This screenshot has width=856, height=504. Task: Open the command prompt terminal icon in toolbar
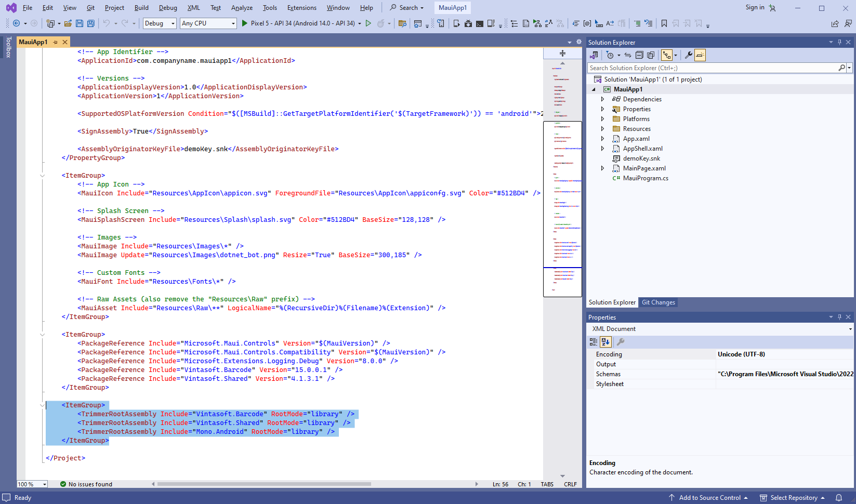[x=480, y=23]
